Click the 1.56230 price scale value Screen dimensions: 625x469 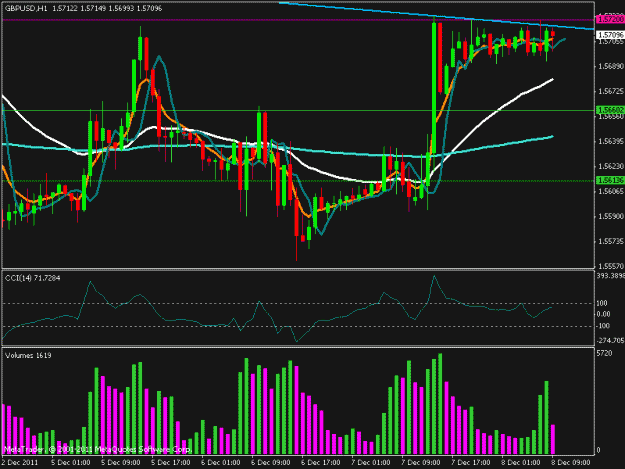pyautogui.click(x=611, y=167)
